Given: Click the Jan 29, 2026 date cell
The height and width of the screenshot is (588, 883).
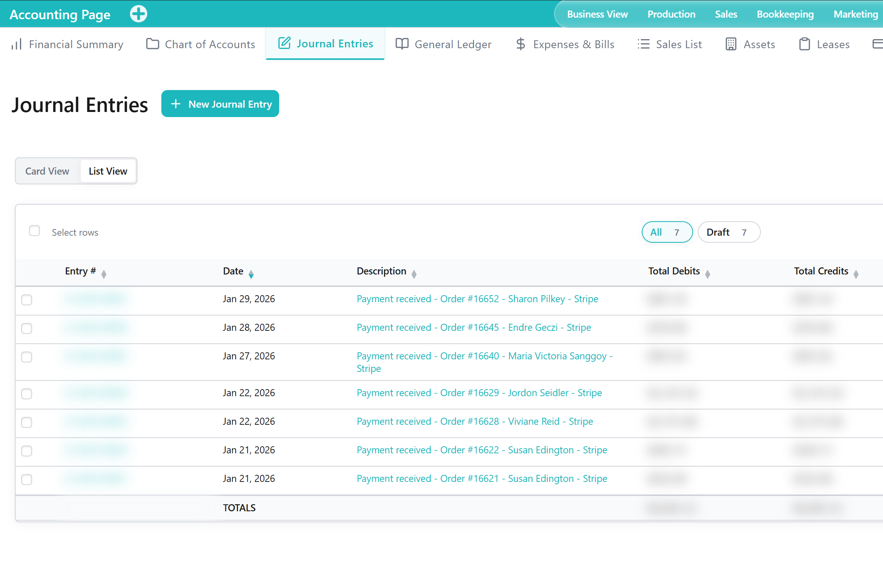Looking at the screenshot, I should tap(249, 299).
